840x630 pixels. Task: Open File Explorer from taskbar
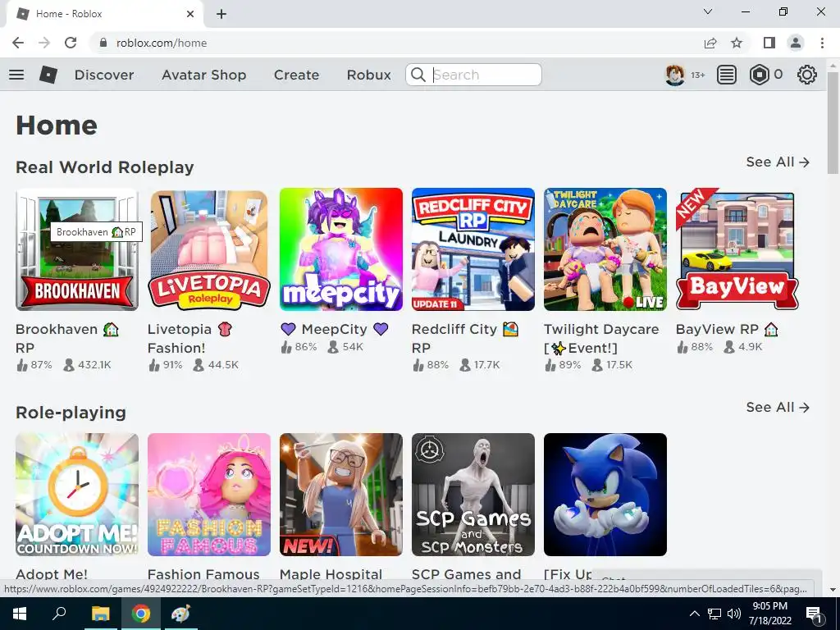[100, 614]
